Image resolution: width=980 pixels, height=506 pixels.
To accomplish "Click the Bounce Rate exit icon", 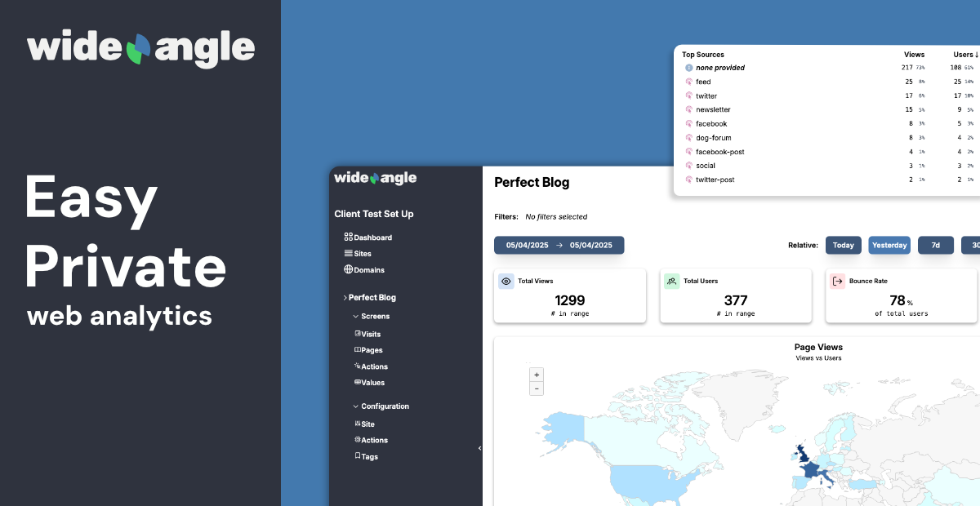I will pyautogui.click(x=837, y=281).
